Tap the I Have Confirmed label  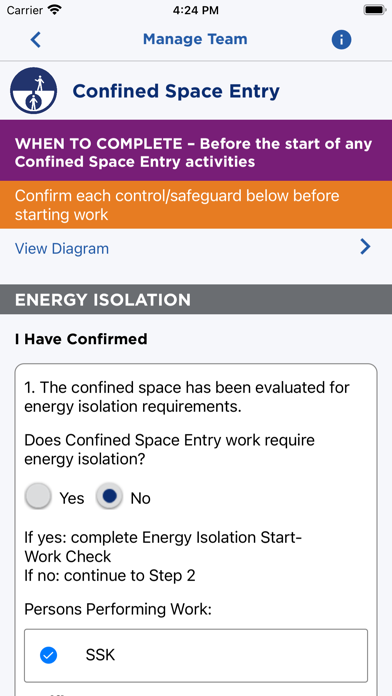(x=81, y=339)
